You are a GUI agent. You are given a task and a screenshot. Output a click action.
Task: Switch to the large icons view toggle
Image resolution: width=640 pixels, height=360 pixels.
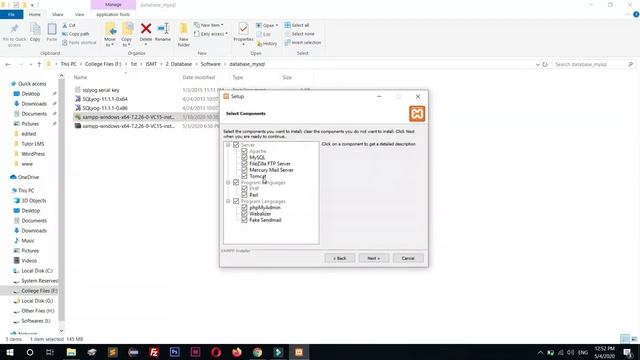(x=634, y=339)
